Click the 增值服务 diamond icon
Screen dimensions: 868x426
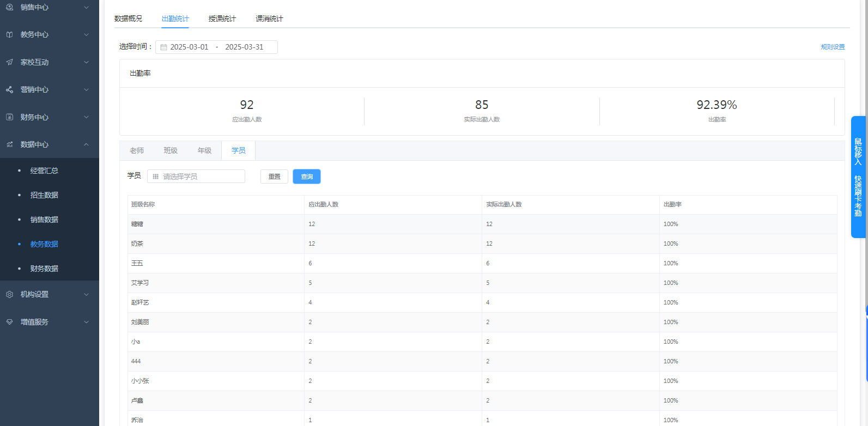pos(9,322)
